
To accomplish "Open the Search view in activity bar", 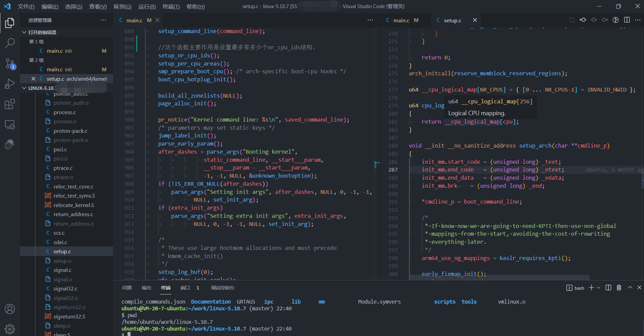I will (10, 43).
